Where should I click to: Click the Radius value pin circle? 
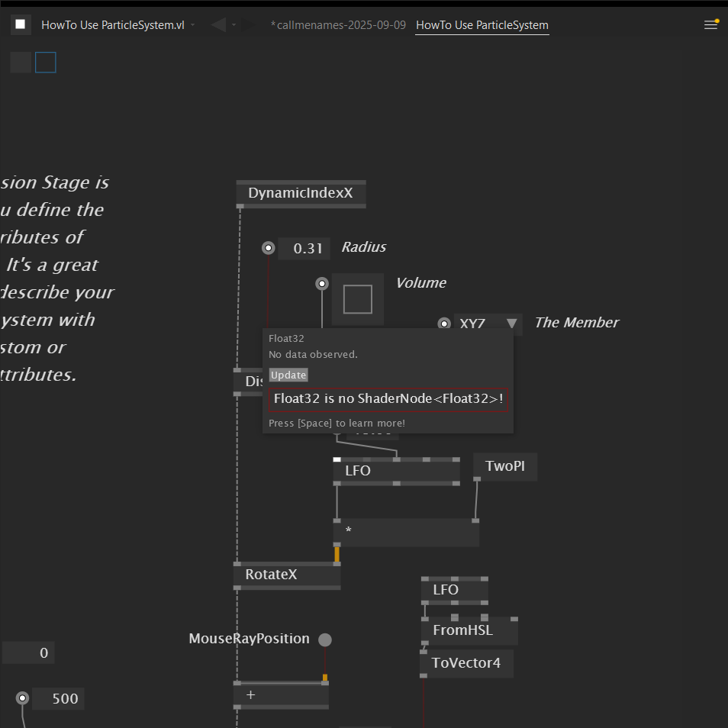[268, 248]
